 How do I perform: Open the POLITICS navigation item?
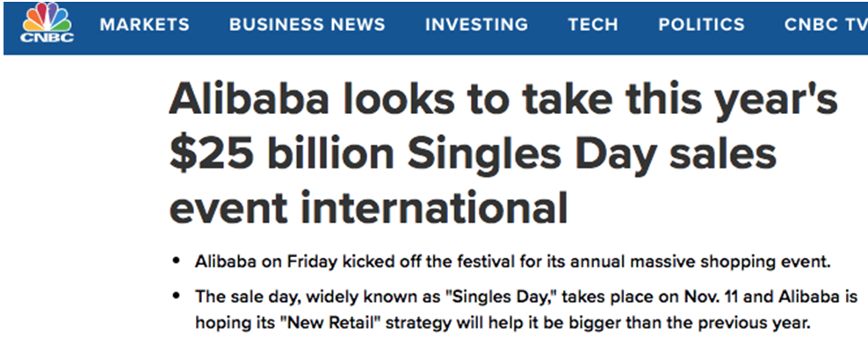[701, 25]
